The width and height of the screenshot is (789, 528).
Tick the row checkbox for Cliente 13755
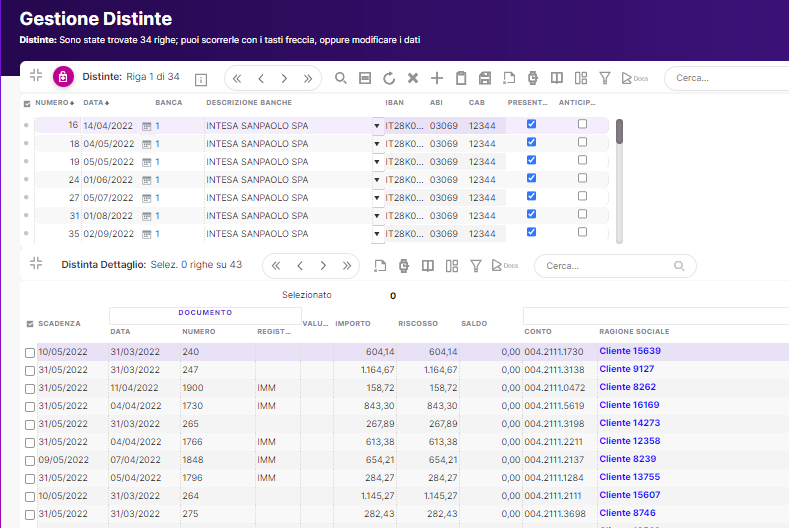(30, 479)
